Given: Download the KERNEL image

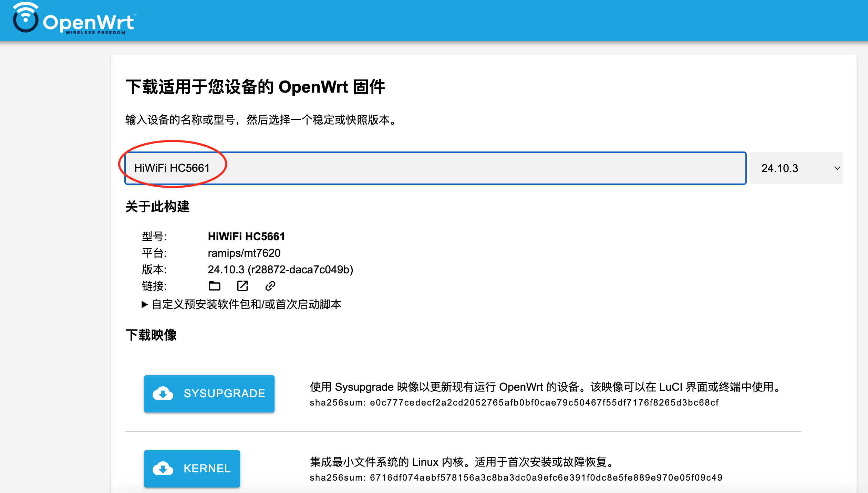Looking at the screenshot, I should [x=207, y=469].
